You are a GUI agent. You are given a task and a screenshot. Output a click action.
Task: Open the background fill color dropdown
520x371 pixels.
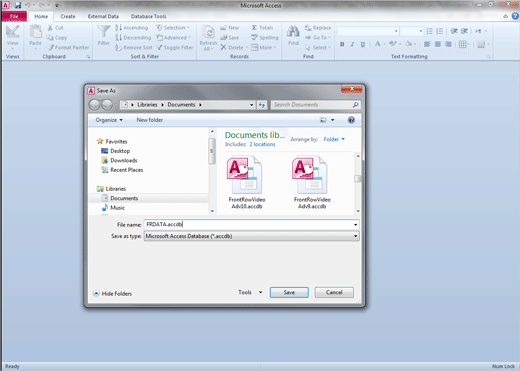tap(416, 44)
